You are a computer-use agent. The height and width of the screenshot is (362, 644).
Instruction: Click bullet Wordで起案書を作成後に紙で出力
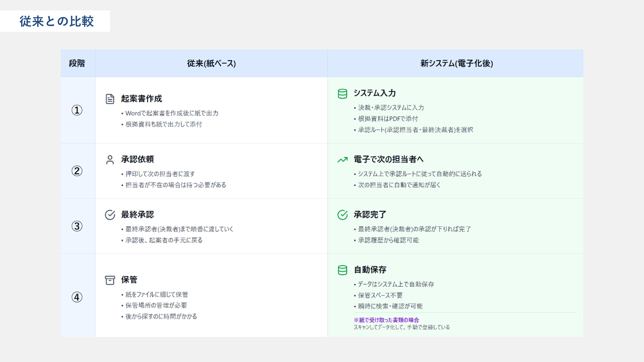point(170,113)
